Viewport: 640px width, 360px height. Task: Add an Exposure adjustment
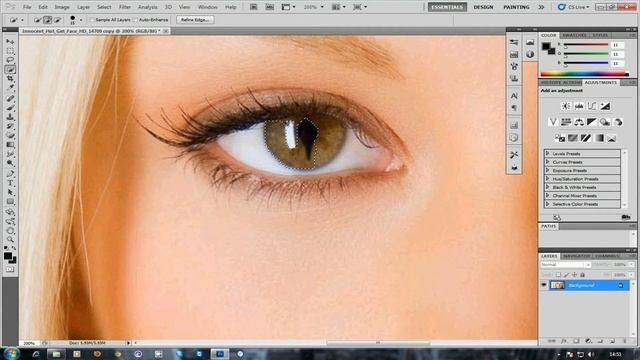(605, 106)
